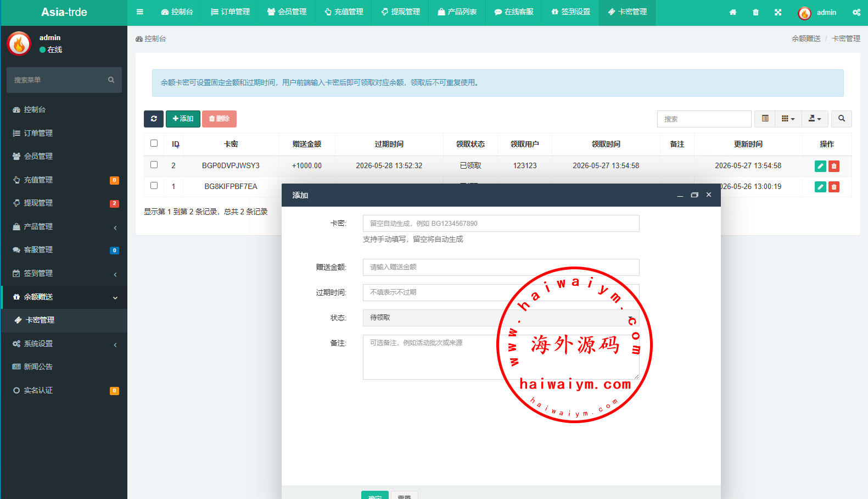
Task: Edit the BG8KIFPBF7EA row with pencil icon
Action: (x=820, y=187)
